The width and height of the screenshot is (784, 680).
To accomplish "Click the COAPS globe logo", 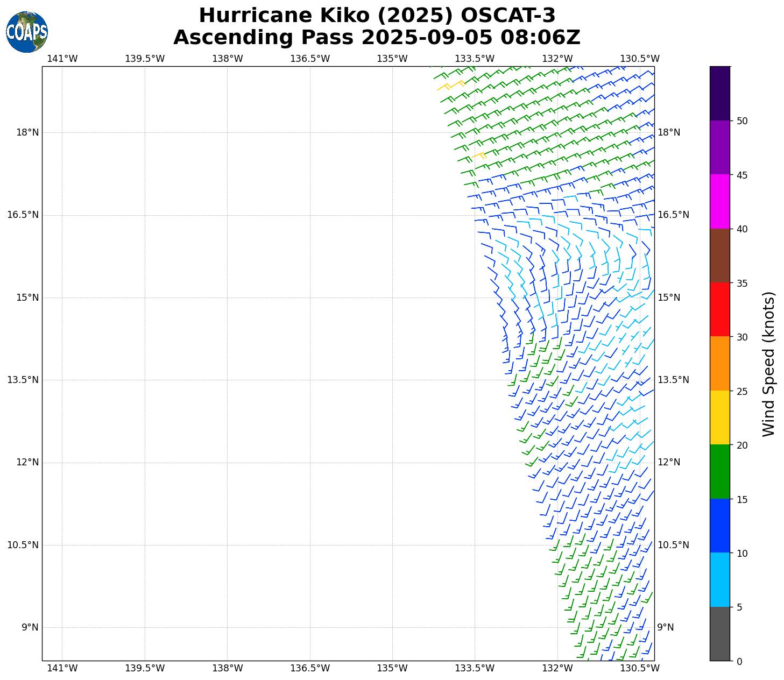I will pyautogui.click(x=27, y=32).
